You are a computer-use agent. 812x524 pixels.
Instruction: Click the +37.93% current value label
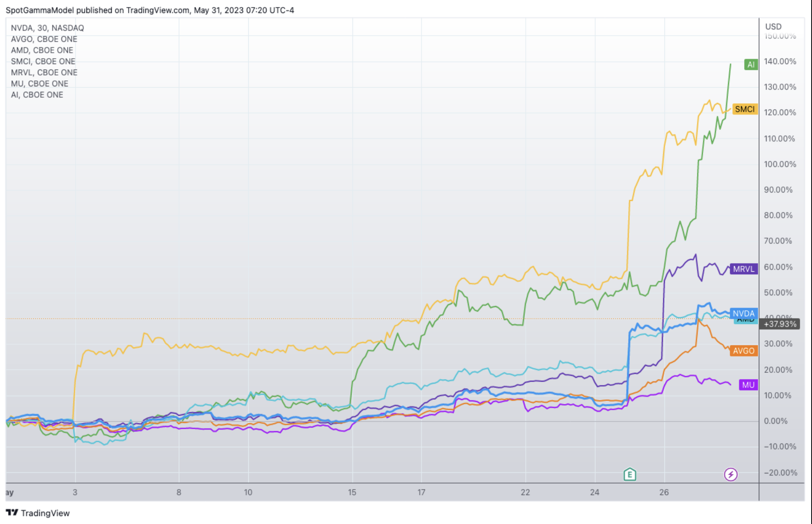[x=780, y=324]
